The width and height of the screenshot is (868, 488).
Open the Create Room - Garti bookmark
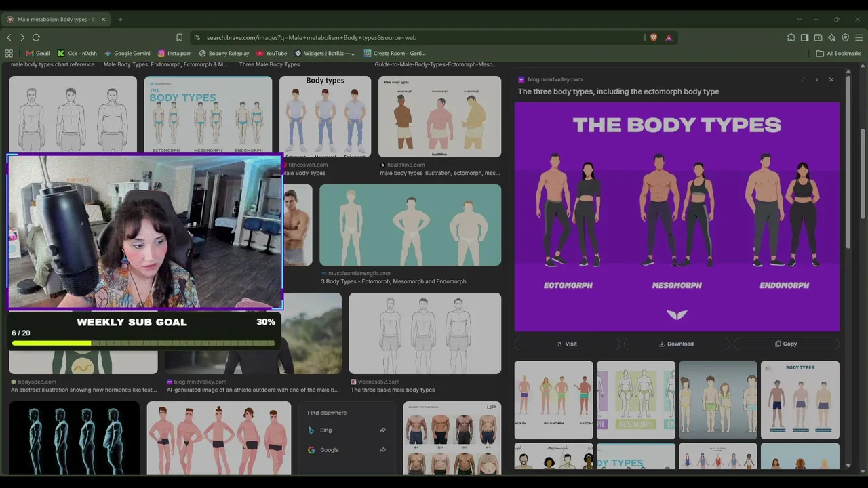[x=395, y=53]
